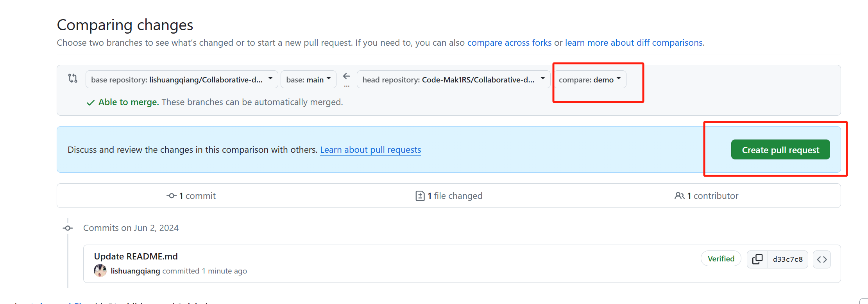This screenshot has width=868, height=304.
Task: Open the base: main branch dropdown
Action: pyautogui.click(x=308, y=80)
